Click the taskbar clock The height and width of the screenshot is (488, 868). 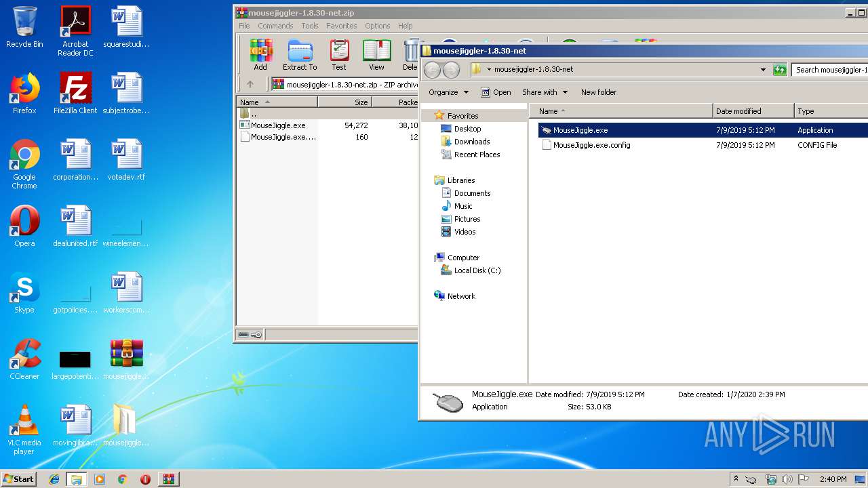point(833,479)
